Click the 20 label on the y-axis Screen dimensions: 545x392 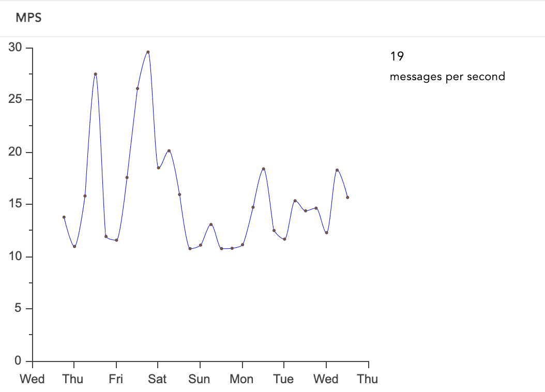tap(16, 152)
